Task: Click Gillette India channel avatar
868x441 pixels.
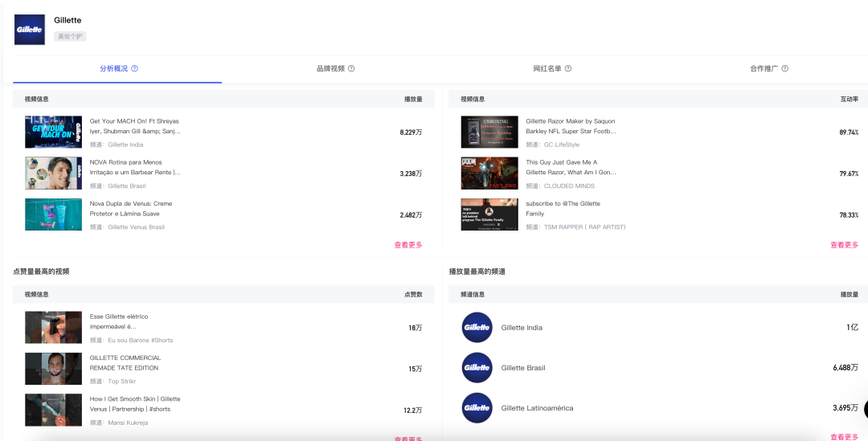Action: pos(477,328)
